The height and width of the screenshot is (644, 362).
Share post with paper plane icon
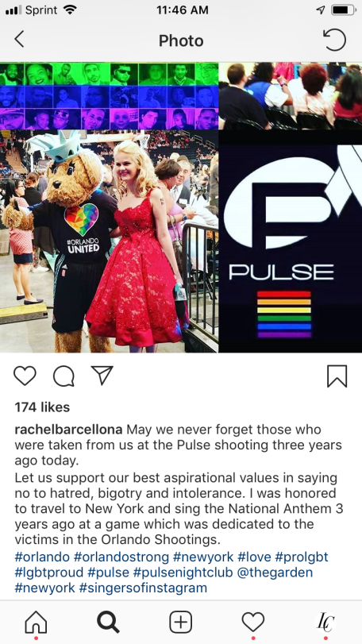(102, 376)
